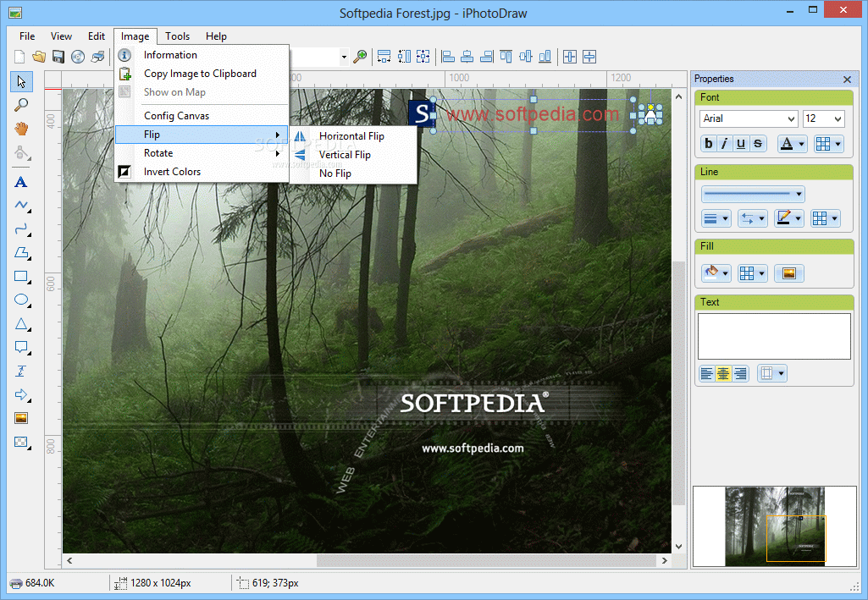Pick the ellipse shape tool
The height and width of the screenshot is (600, 868).
pyautogui.click(x=21, y=300)
